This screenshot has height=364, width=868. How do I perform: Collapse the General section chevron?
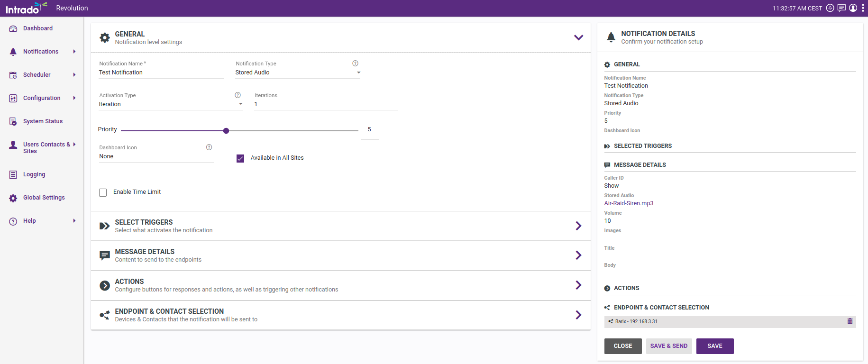pyautogui.click(x=578, y=37)
